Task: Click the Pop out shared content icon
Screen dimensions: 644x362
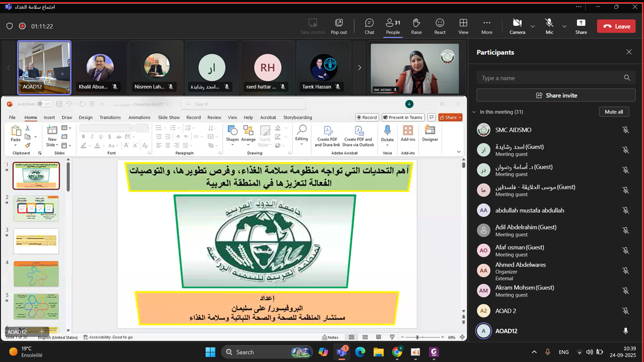Action: (x=339, y=26)
